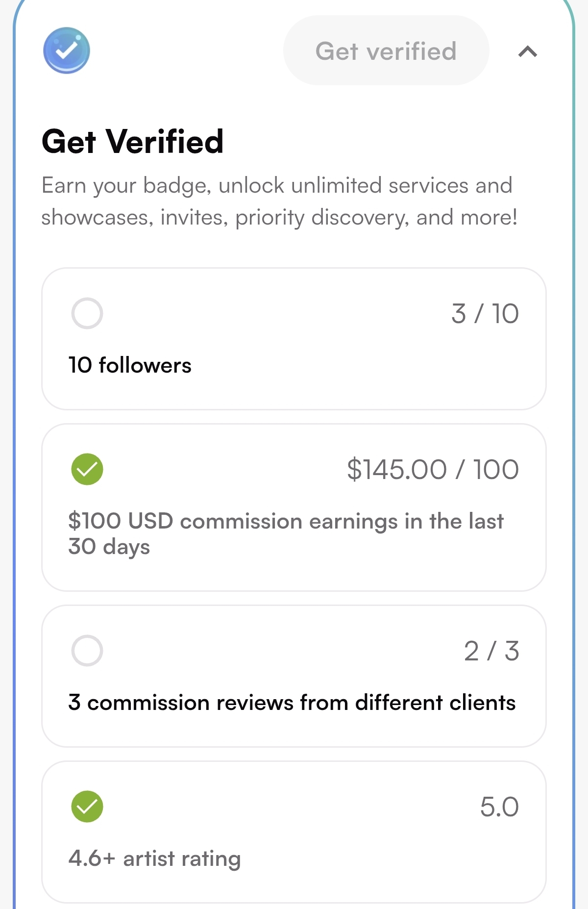The image size is (588, 909).
Task: Click green checkmark for artist rating
Action: [x=87, y=807]
